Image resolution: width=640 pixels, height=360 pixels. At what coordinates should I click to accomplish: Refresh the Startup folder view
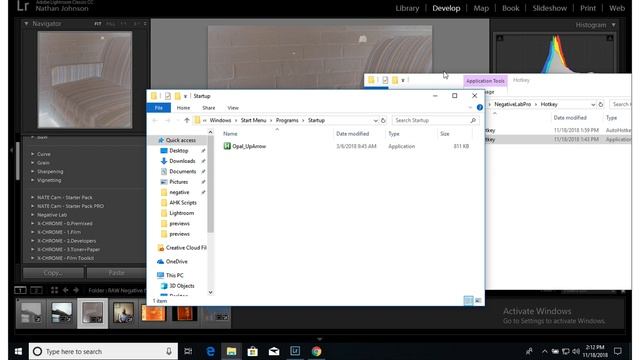coord(383,120)
